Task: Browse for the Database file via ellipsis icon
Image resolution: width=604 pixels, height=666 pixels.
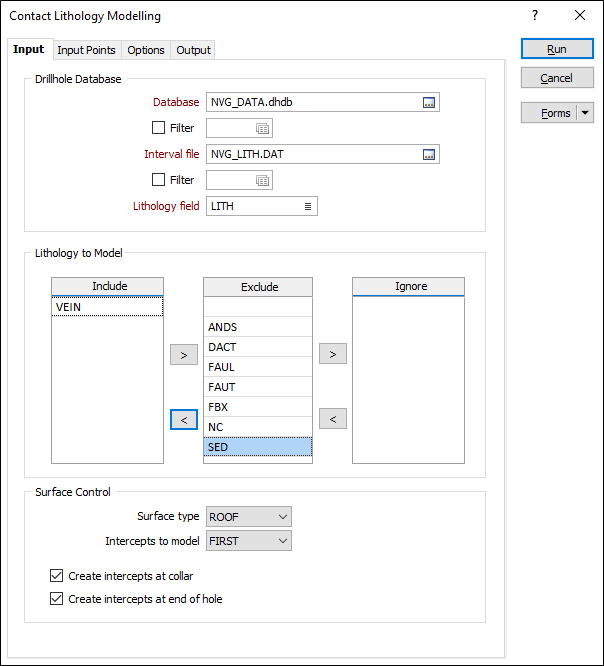Action: 429,102
